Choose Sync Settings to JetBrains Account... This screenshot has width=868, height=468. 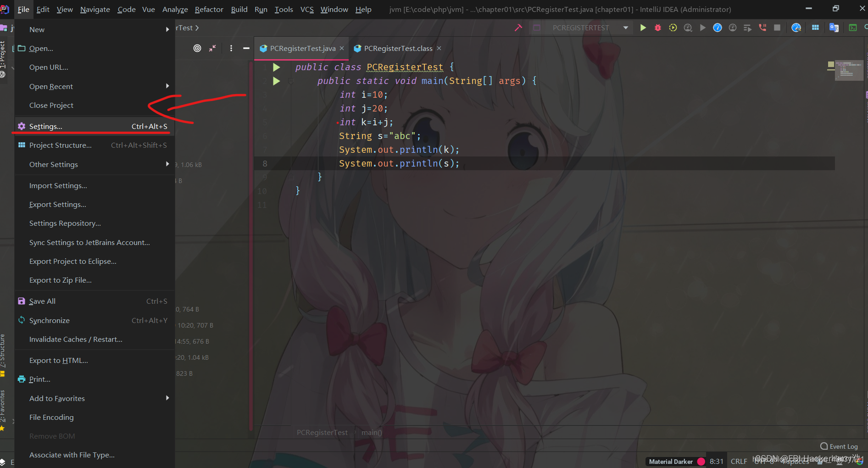pyautogui.click(x=95, y=242)
